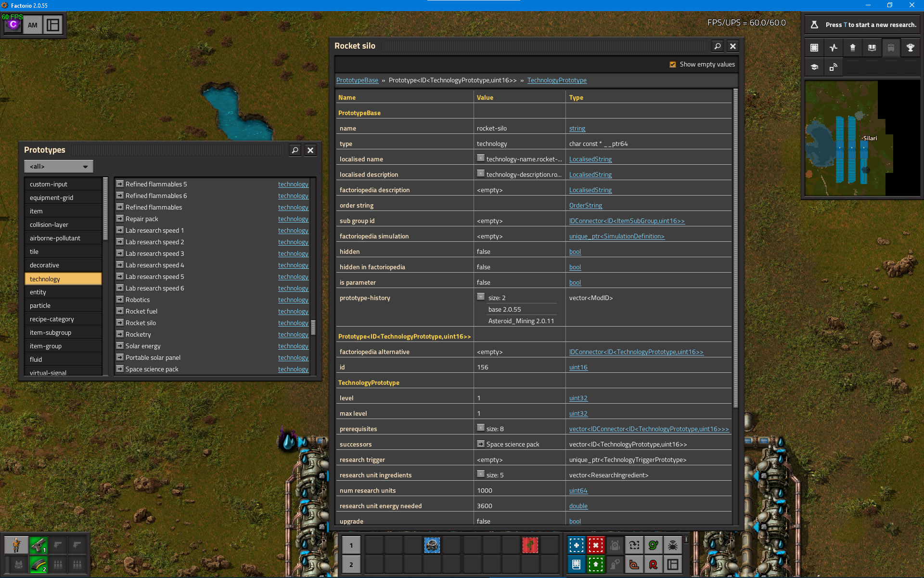The width and height of the screenshot is (924, 578).
Task: Toggle the spider remote shortcut
Action: [x=673, y=545]
